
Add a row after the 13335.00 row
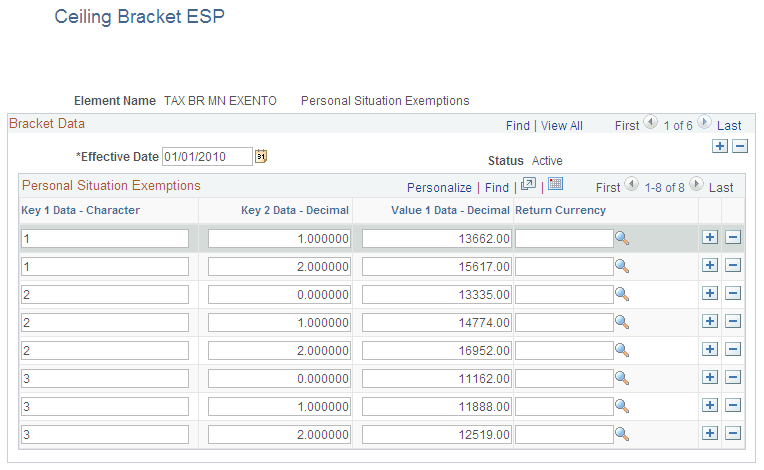pos(710,293)
